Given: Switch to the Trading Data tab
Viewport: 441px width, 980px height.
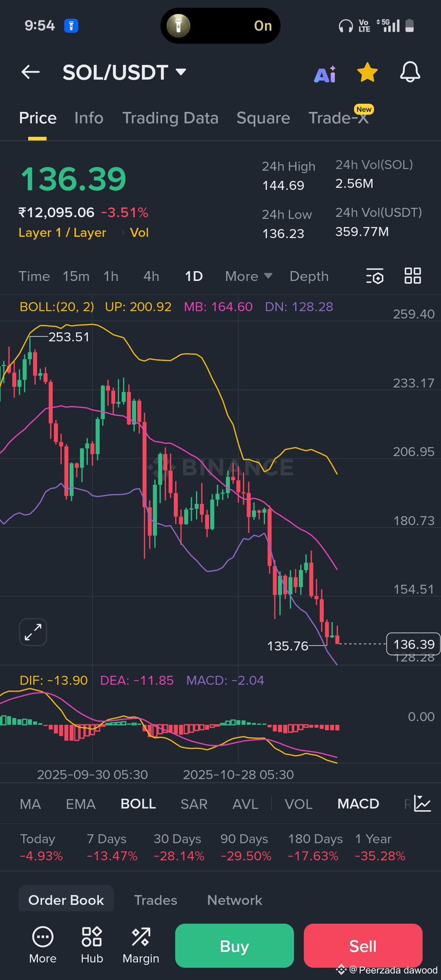Looking at the screenshot, I should coord(170,118).
